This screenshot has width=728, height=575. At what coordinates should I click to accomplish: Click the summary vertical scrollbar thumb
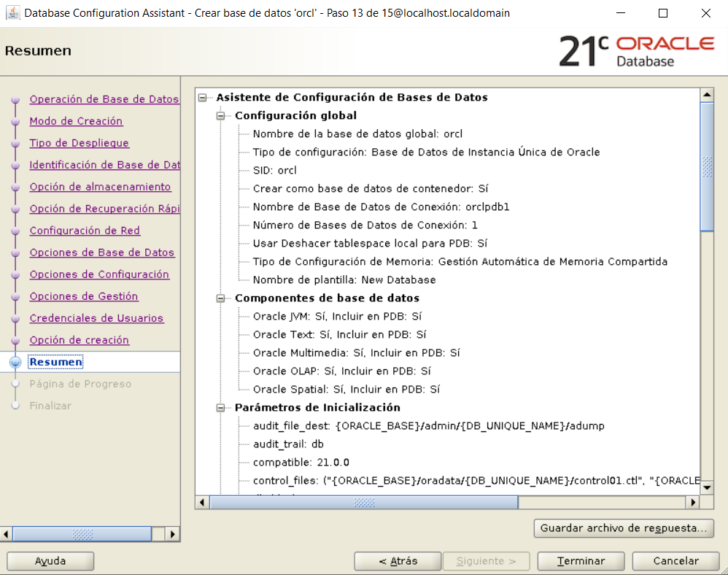[707, 167]
